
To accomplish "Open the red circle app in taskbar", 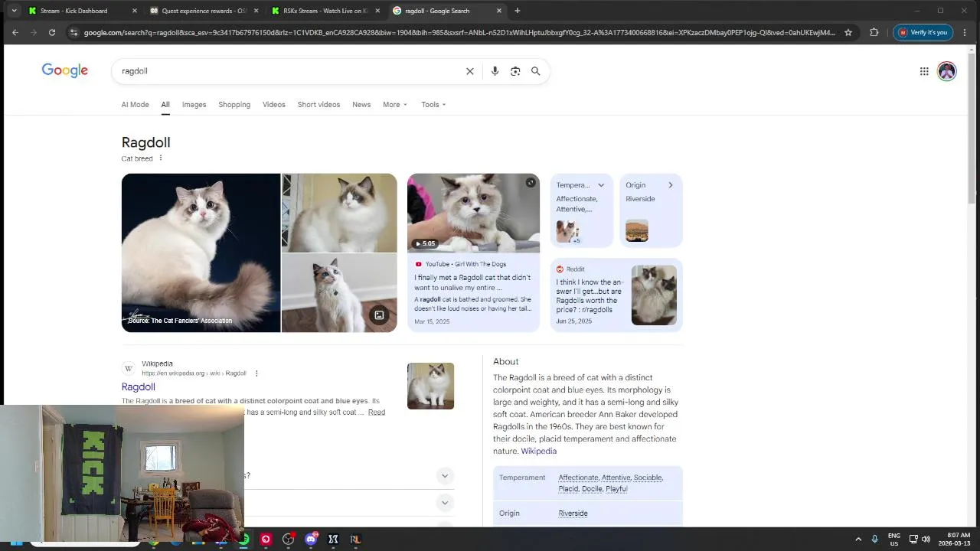I will click(x=266, y=540).
